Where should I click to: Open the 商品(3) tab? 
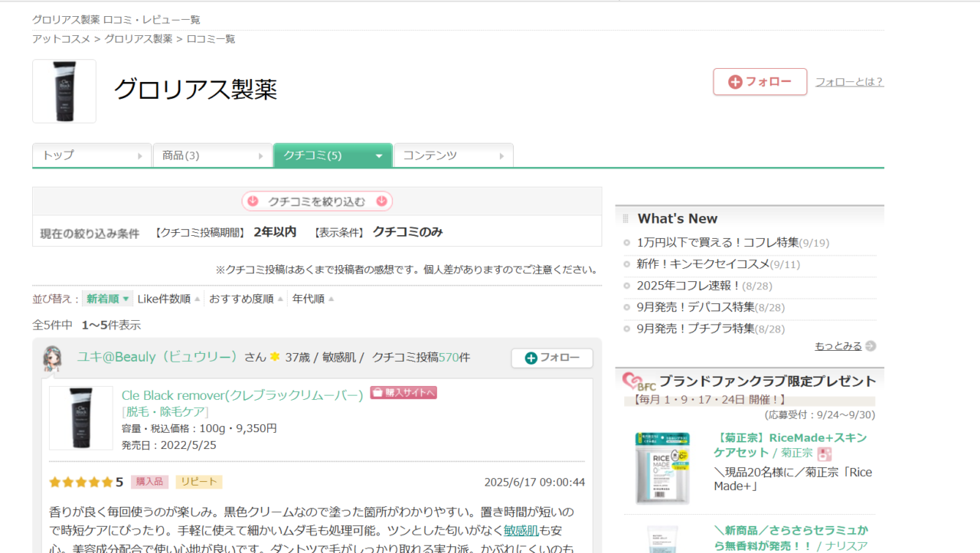coord(212,155)
